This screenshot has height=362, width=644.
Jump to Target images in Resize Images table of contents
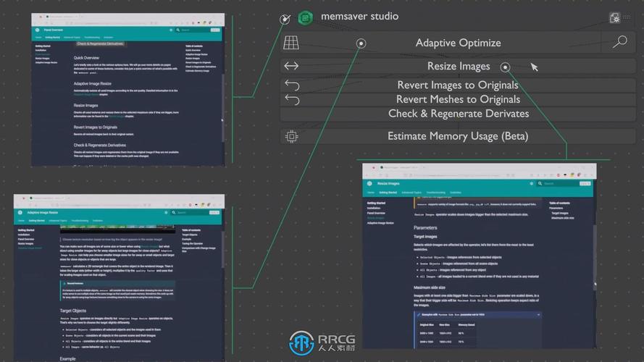tap(560, 213)
